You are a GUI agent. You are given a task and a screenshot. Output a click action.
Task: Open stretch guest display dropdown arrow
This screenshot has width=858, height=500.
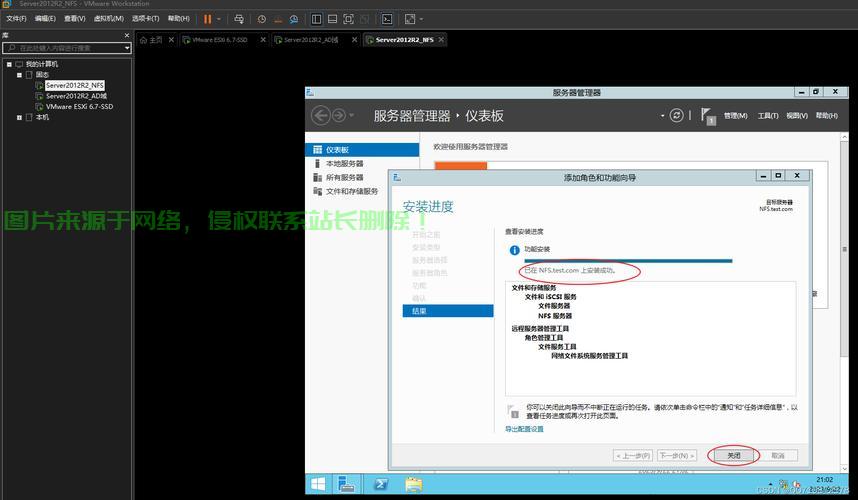point(421,19)
